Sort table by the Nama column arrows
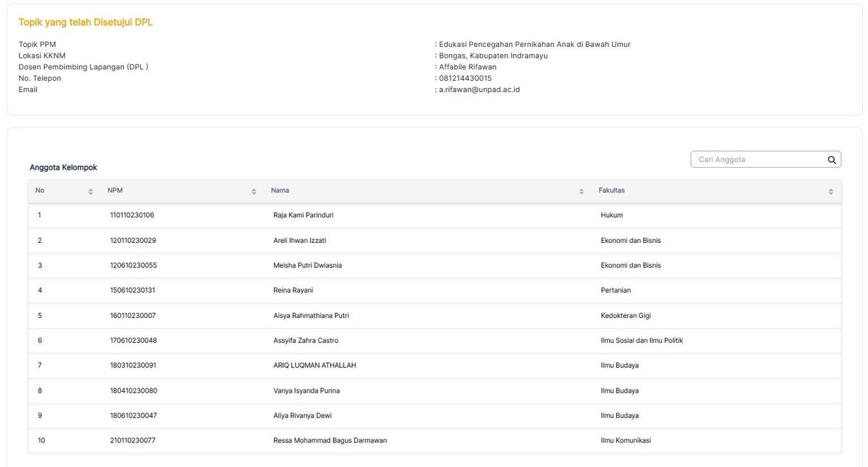This screenshot has width=868, height=467. tap(582, 192)
